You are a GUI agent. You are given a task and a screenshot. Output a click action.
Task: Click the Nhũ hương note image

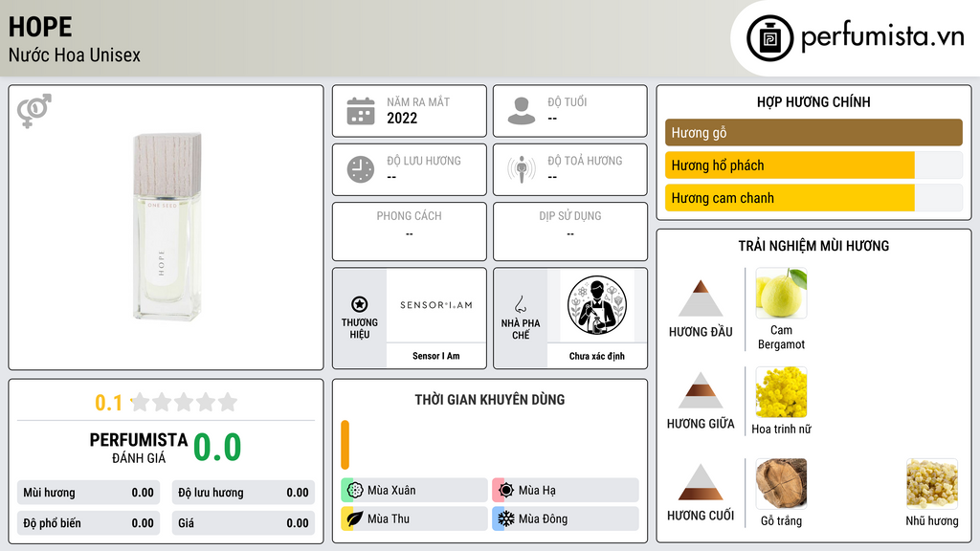(932, 483)
